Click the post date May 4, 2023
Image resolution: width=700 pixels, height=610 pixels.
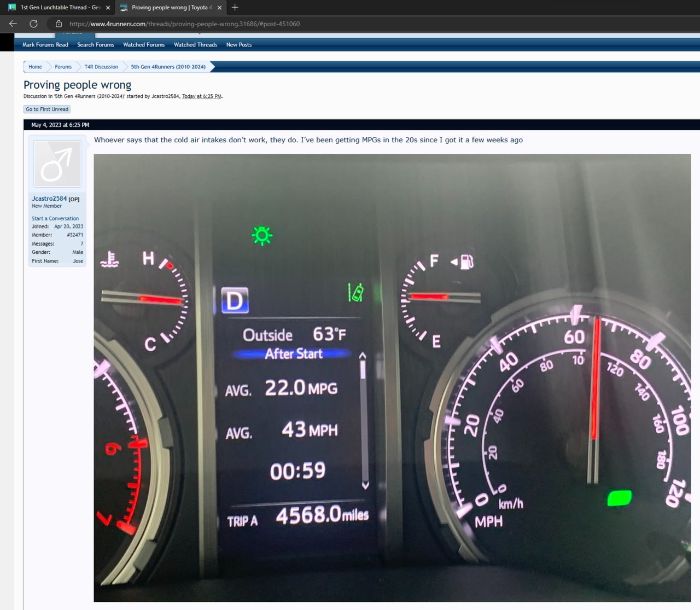(x=60, y=125)
